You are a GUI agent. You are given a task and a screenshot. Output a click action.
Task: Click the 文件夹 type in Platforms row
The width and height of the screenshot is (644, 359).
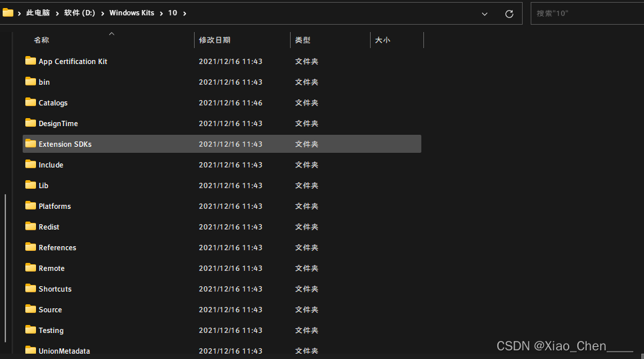click(307, 206)
